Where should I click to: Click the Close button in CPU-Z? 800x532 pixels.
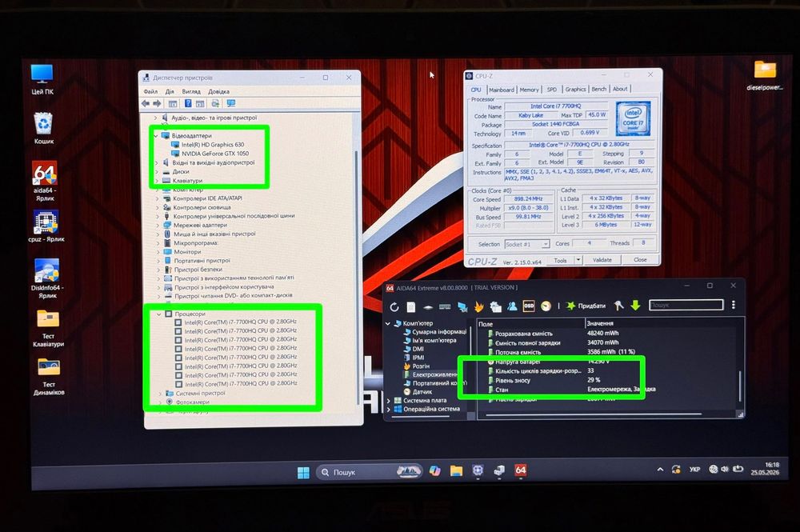pyautogui.click(x=640, y=260)
